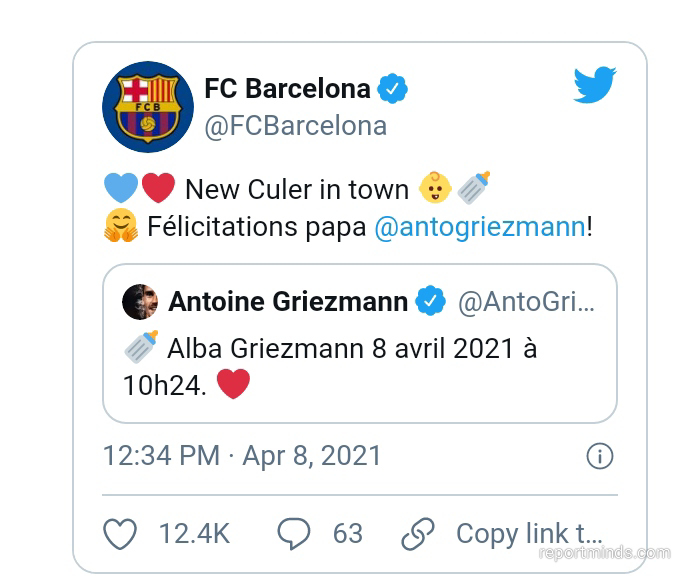Click the 63 replies count
690x584 pixels.
(348, 534)
